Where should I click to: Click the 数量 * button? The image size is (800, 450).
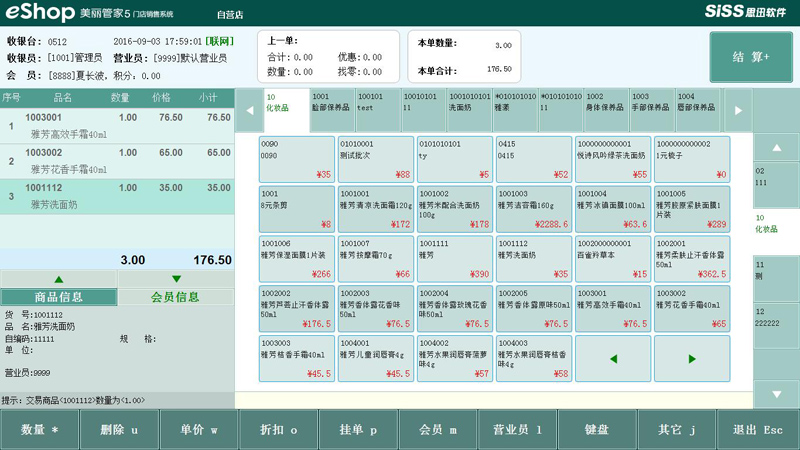coord(40,430)
